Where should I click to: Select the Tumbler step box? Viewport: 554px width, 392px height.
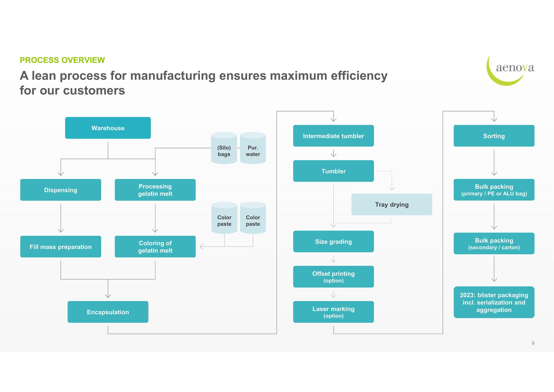[x=334, y=171]
